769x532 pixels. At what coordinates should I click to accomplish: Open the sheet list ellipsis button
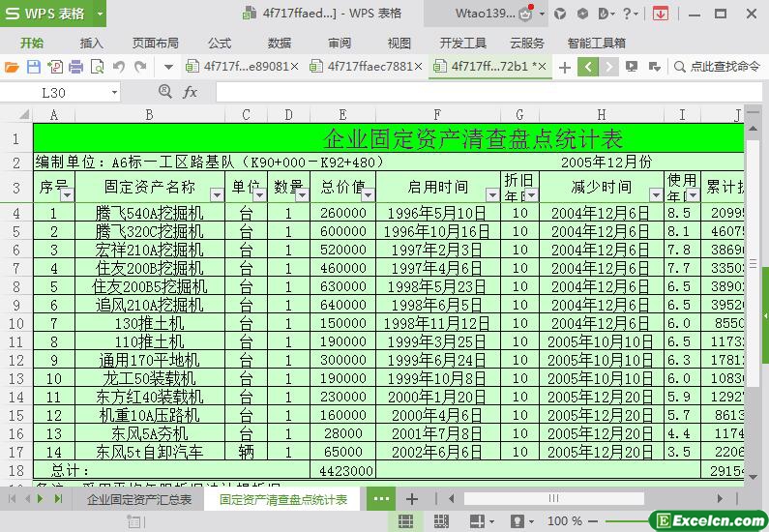pyautogui.click(x=381, y=499)
